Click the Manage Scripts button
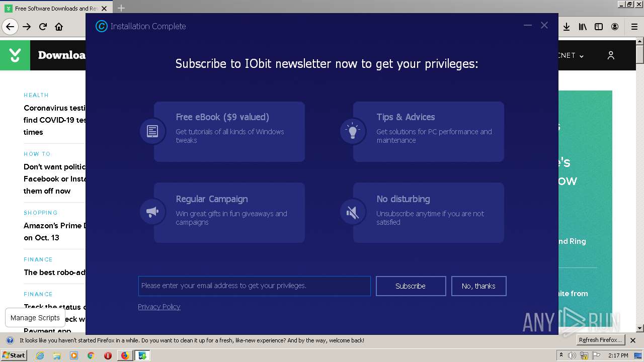Viewport: 644px width, 362px height. pyautogui.click(x=35, y=318)
